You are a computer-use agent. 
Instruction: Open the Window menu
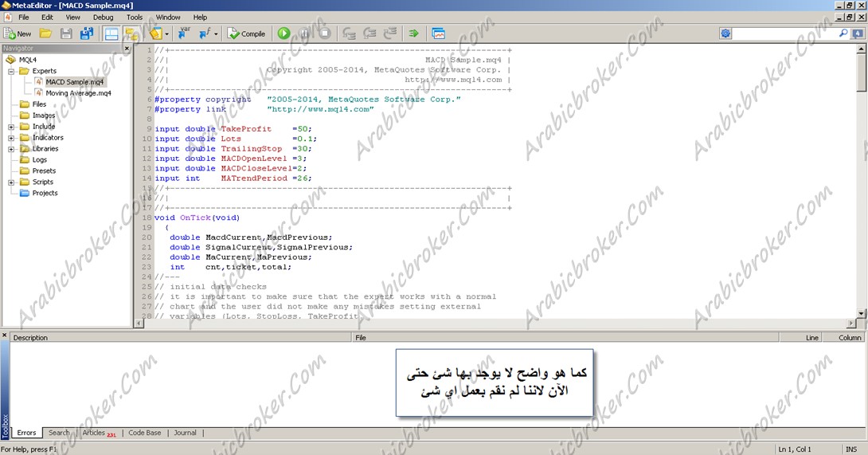pyautogui.click(x=168, y=18)
